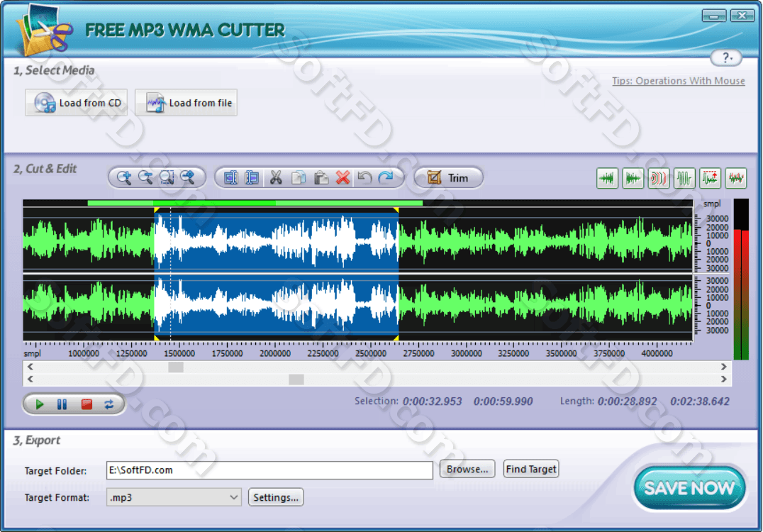
Task: Click the upper channel highlighted waveform selection
Action: pyautogui.click(x=277, y=241)
